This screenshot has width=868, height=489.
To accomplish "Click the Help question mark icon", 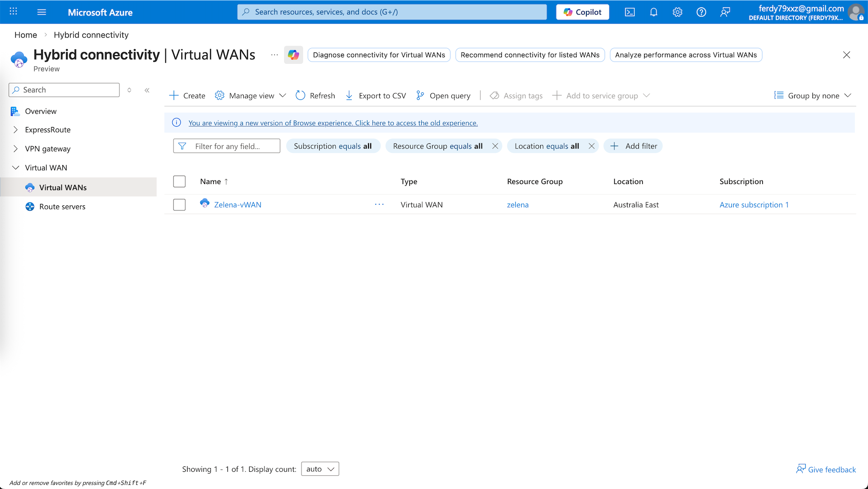I will pyautogui.click(x=701, y=12).
